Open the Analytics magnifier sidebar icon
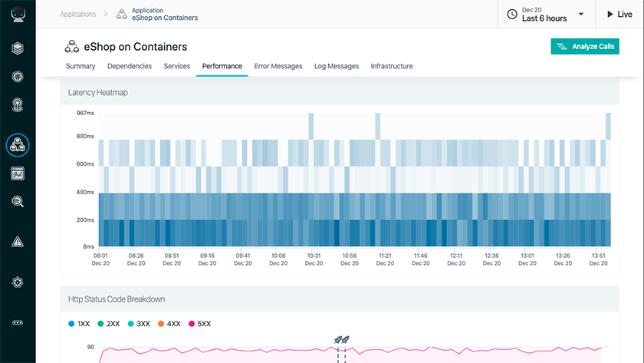Image resolution: width=644 pixels, height=363 pixels. click(x=18, y=201)
